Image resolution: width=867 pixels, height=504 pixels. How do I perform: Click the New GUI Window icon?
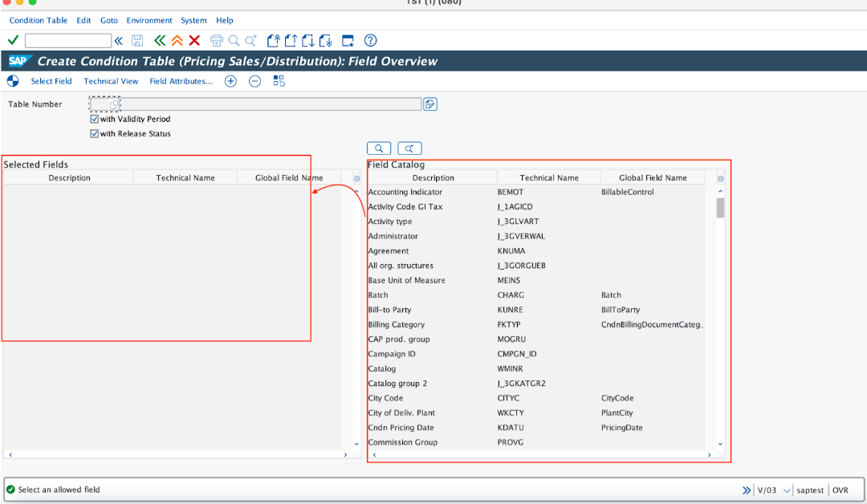[x=348, y=40]
